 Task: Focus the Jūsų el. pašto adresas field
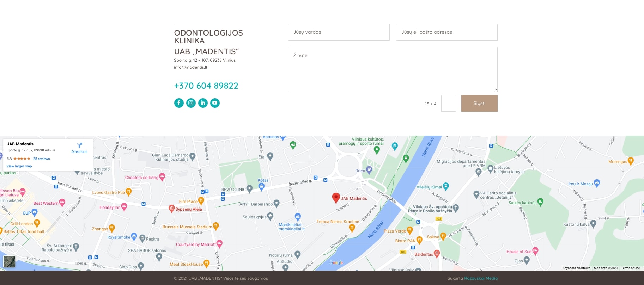tap(447, 32)
